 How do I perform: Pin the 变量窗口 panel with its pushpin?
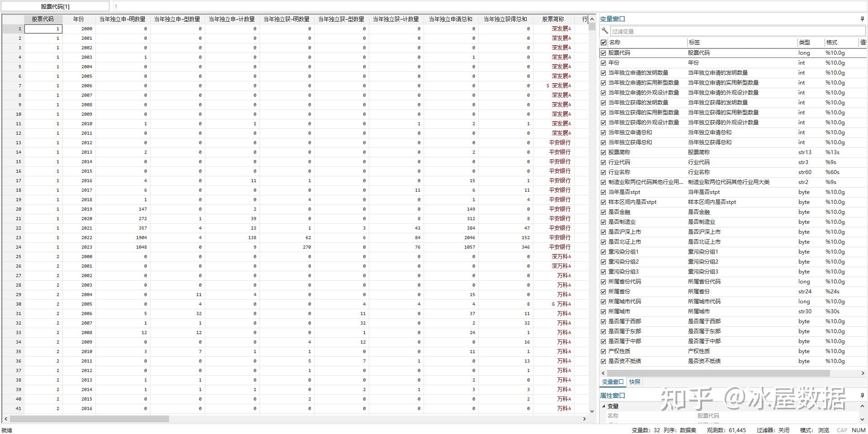(x=862, y=19)
